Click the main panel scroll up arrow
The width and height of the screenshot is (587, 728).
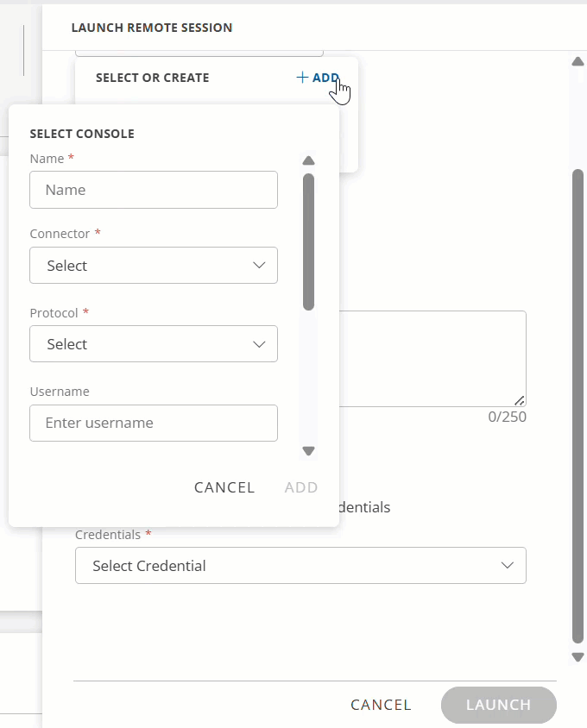point(578,61)
